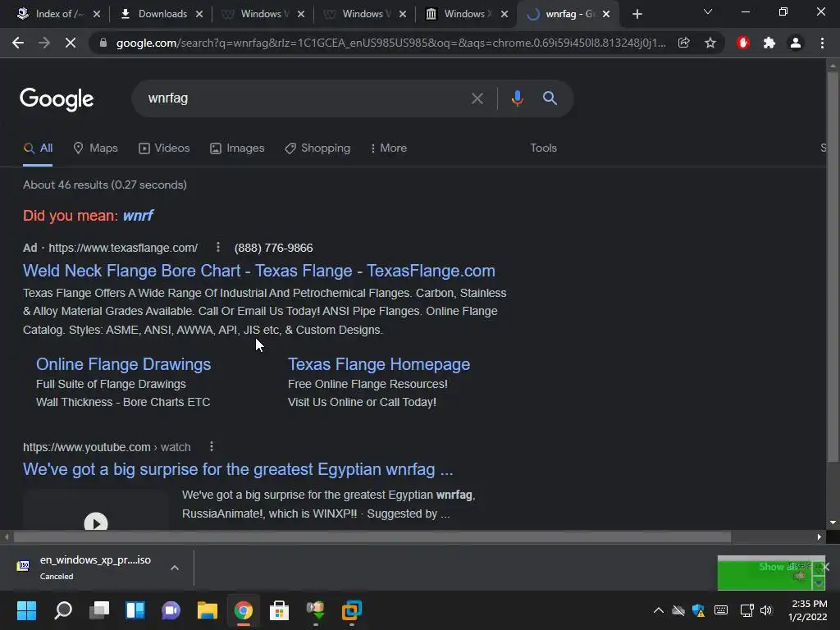Image resolution: width=840 pixels, height=630 pixels.
Task: Click the horizontal page scrollbar
Action: pyautogui.click(x=372, y=536)
